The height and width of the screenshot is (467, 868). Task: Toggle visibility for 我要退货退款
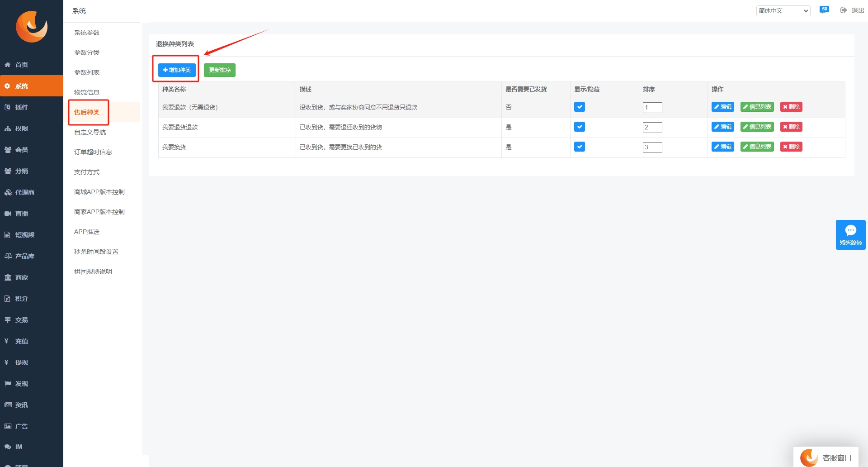pyautogui.click(x=580, y=127)
